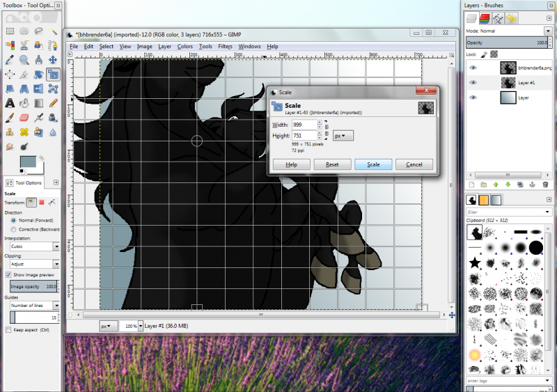Select Normal (Forward) direction
The width and height of the screenshot is (557, 392).
(13, 220)
